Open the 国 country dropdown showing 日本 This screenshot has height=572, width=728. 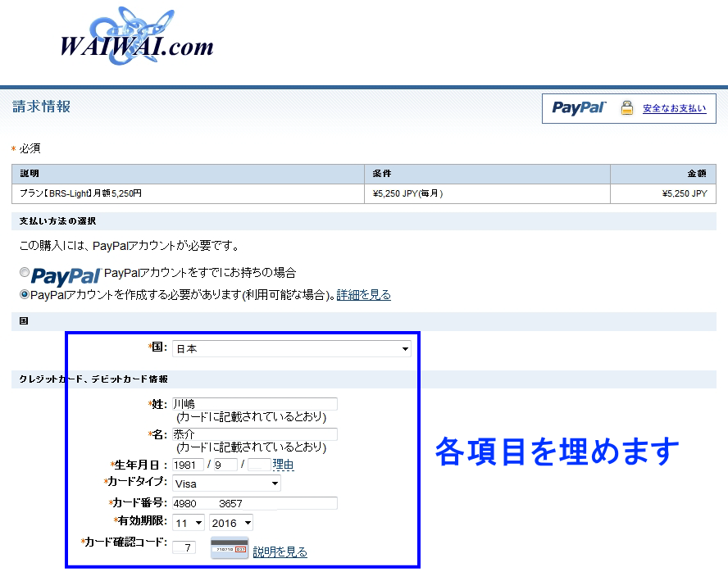[x=292, y=348]
